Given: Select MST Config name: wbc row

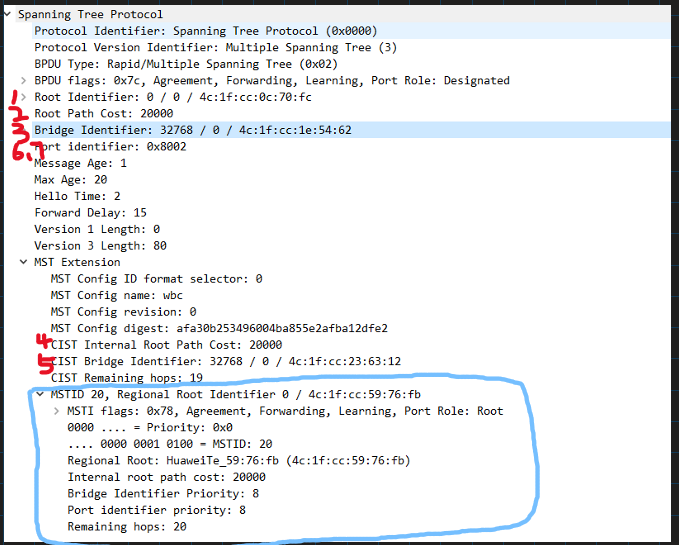Looking at the screenshot, I should pyautogui.click(x=359, y=295).
